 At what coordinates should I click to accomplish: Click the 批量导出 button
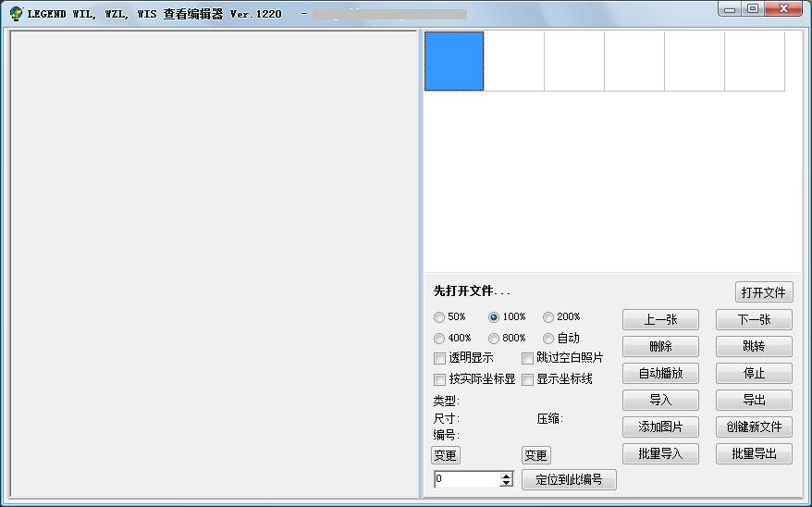(x=754, y=454)
